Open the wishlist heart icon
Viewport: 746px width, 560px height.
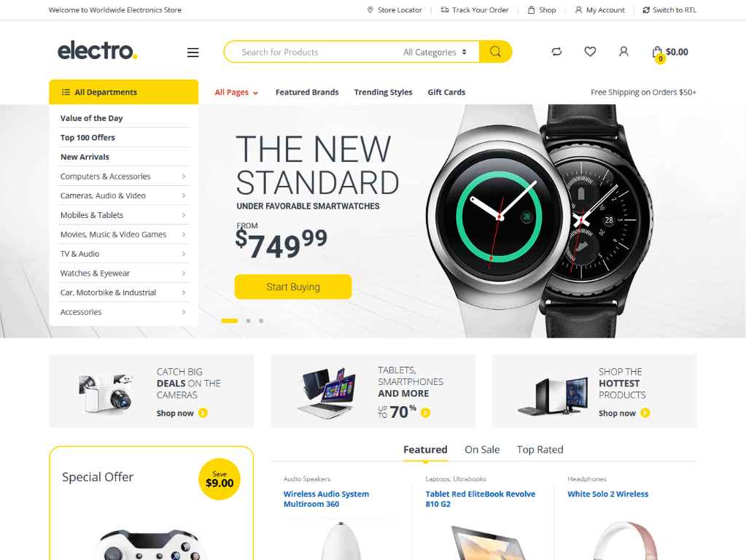coord(590,51)
